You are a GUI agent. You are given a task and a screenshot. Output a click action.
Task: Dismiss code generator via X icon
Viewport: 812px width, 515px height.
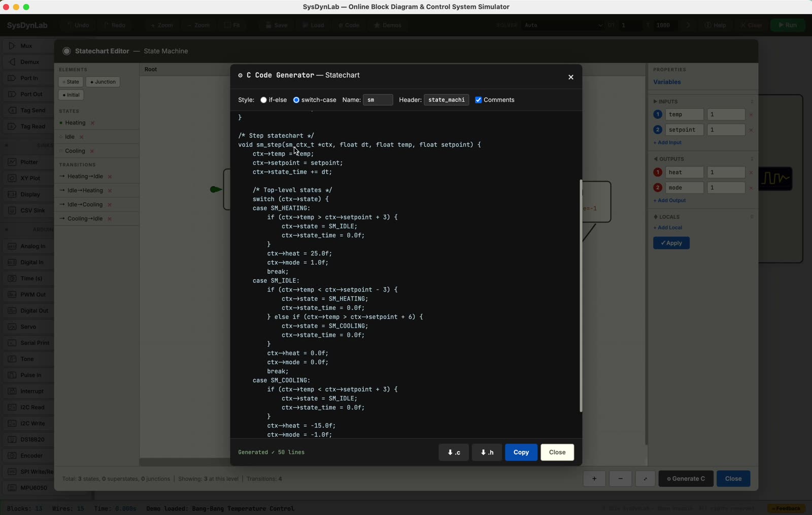[x=571, y=77]
